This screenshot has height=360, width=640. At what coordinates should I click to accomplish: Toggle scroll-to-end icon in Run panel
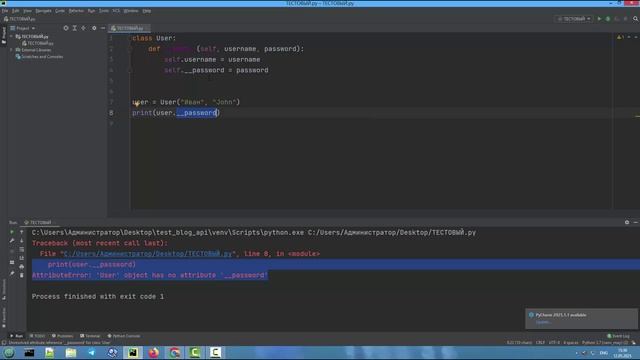tap(22, 258)
